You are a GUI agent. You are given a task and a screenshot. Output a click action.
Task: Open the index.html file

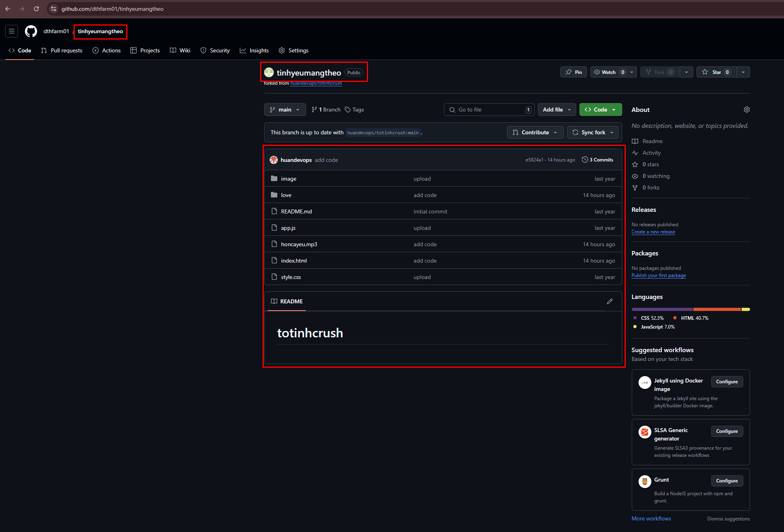[x=294, y=261]
